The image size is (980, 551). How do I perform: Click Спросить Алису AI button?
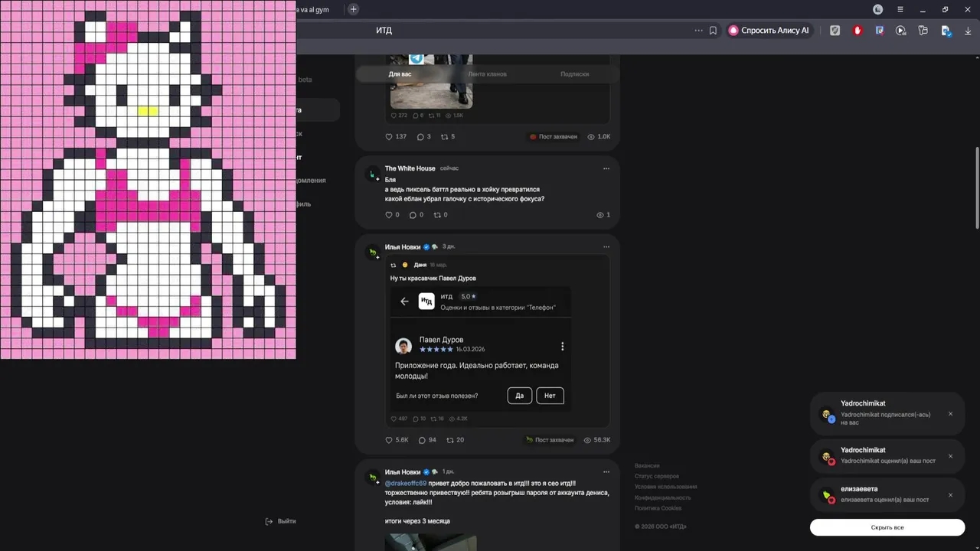(x=769, y=31)
